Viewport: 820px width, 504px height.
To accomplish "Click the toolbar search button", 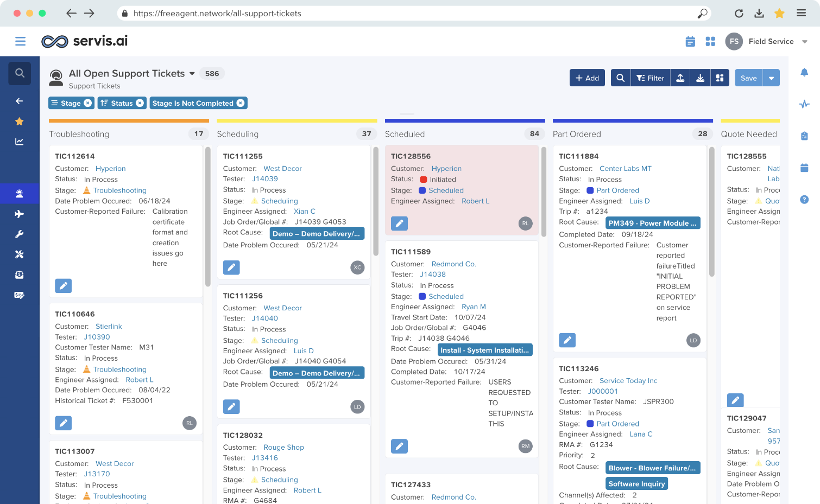I will click(621, 78).
